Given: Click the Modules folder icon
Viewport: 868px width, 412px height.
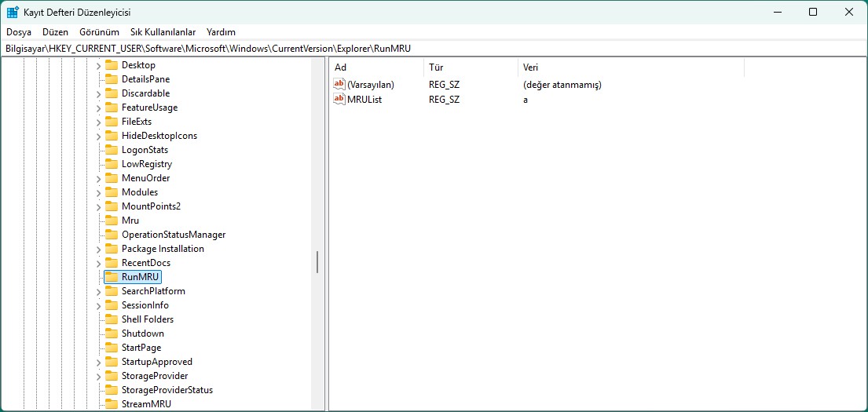Looking at the screenshot, I should pos(112,192).
